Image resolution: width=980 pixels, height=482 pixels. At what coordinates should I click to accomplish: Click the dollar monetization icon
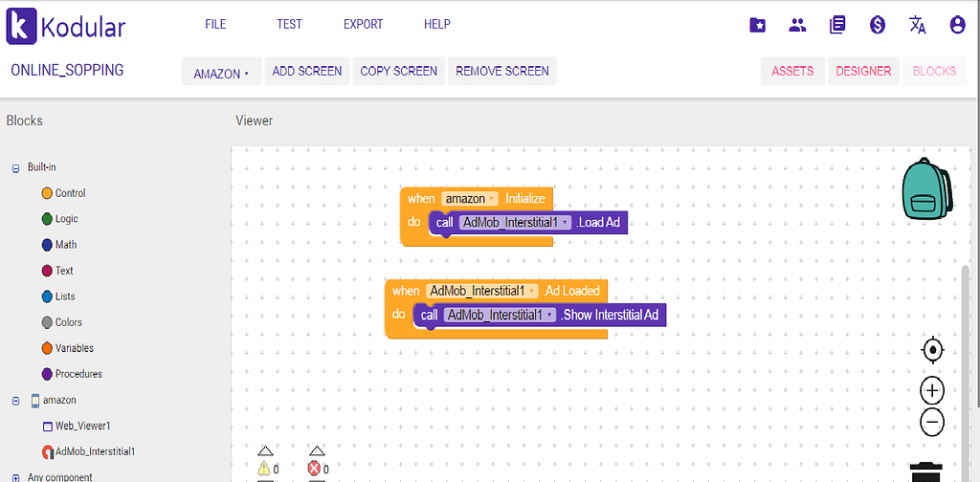(878, 25)
